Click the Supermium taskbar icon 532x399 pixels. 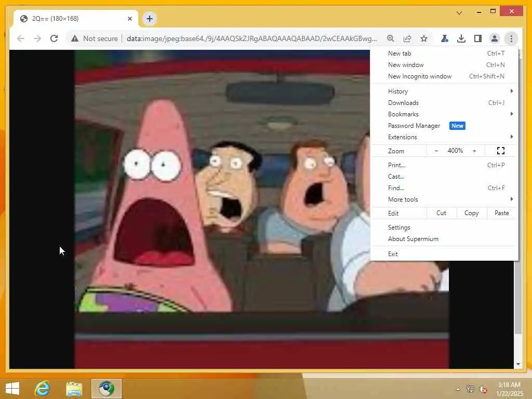pyautogui.click(x=107, y=389)
